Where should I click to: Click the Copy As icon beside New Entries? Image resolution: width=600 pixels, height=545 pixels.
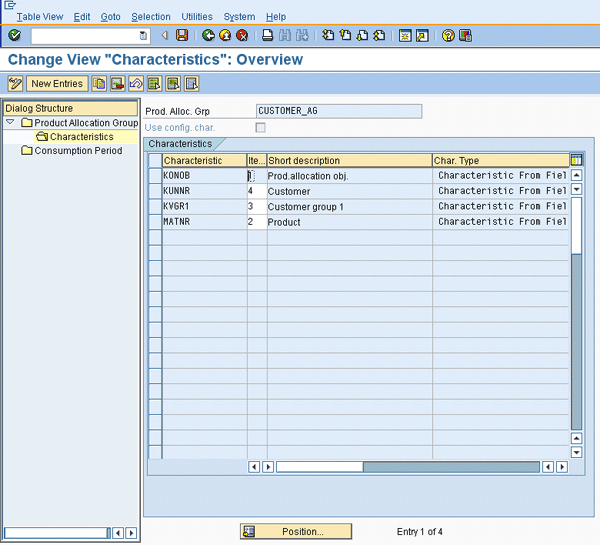[x=100, y=83]
